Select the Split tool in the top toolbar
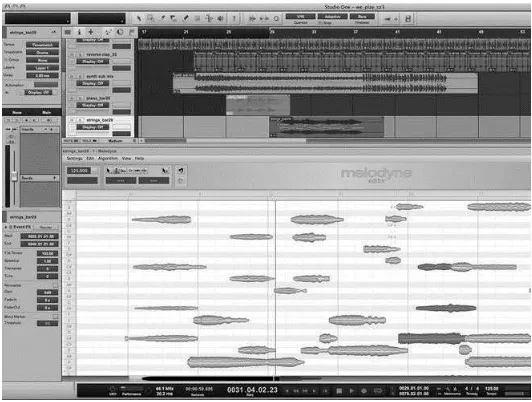This screenshot has width=532, height=402. (162, 18)
